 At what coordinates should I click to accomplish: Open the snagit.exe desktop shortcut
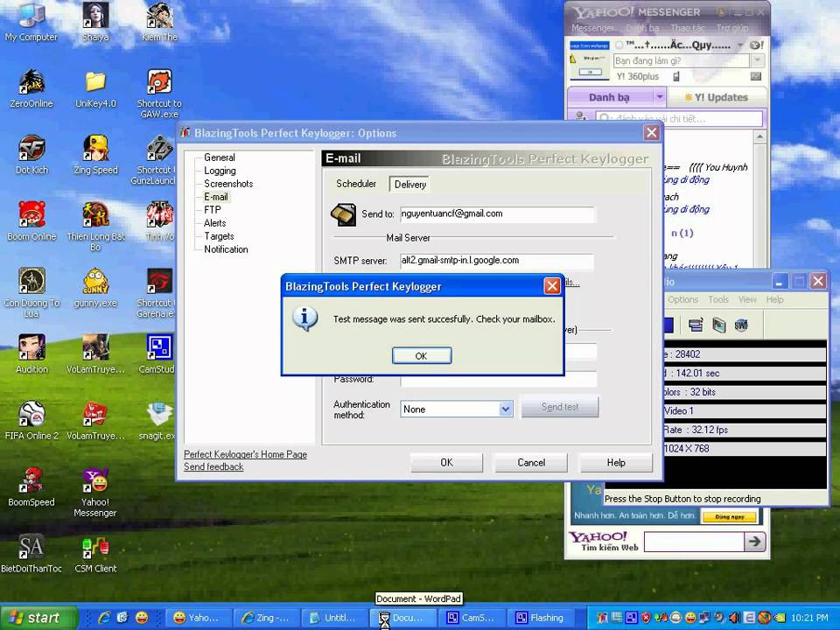tap(159, 415)
